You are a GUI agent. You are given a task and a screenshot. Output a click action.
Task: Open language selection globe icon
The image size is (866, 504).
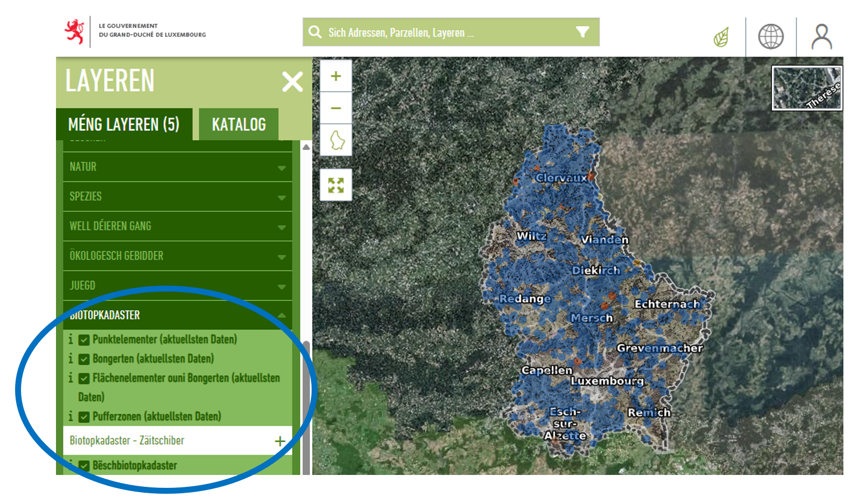771,37
